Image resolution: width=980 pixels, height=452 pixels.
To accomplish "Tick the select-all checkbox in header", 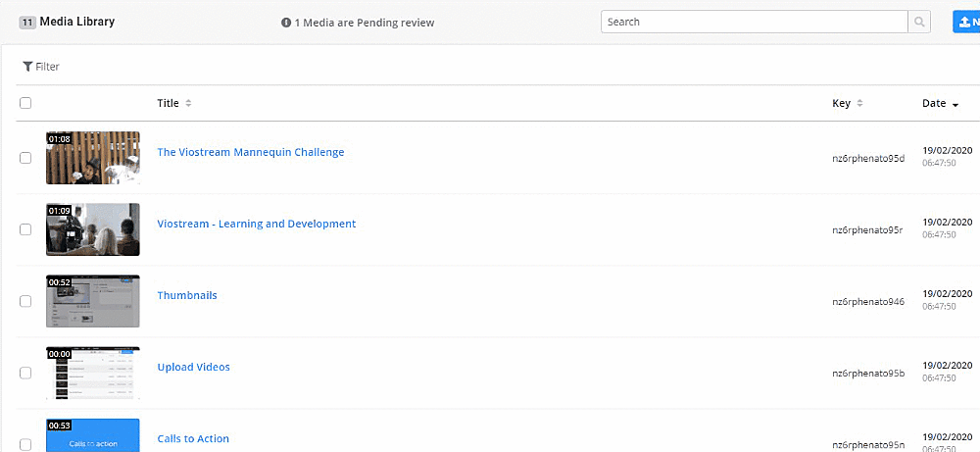I will (x=25, y=103).
